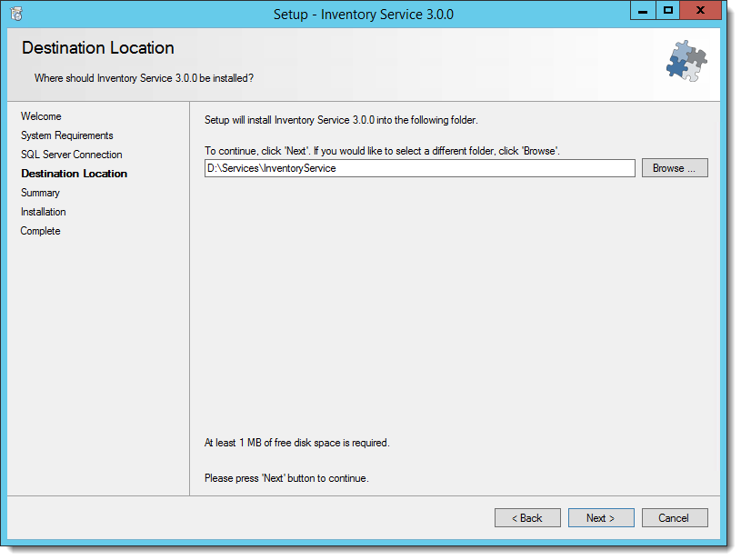
Task: Minimize the setup window
Action: pyautogui.click(x=643, y=10)
